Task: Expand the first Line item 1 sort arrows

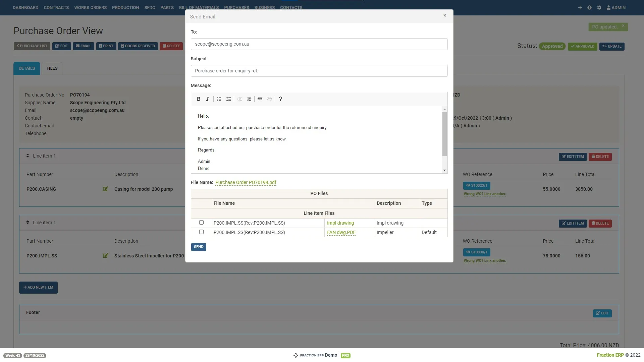Action: tap(28, 156)
